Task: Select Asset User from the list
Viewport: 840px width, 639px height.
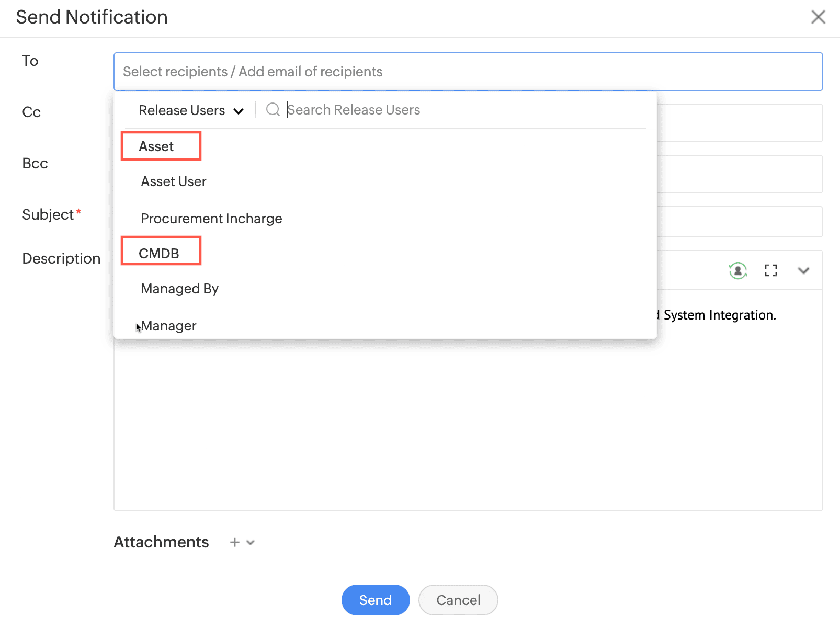Action: 174,181
